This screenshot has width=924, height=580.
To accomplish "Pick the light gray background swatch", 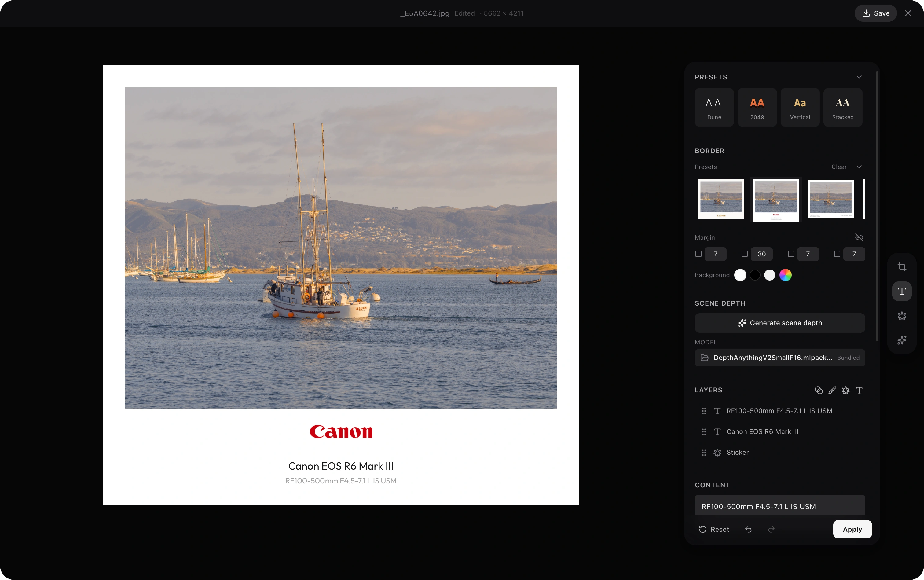I will point(770,275).
